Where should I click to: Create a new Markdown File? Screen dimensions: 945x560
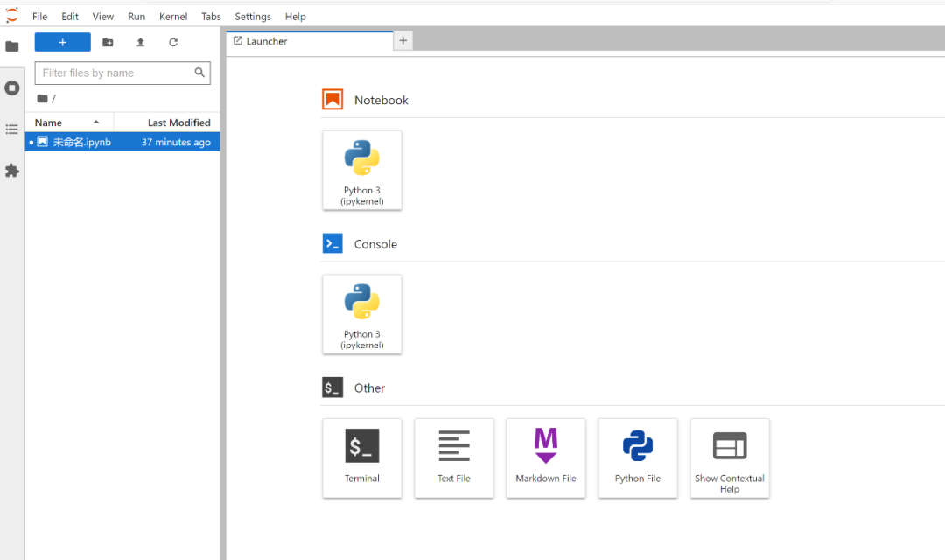point(546,458)
